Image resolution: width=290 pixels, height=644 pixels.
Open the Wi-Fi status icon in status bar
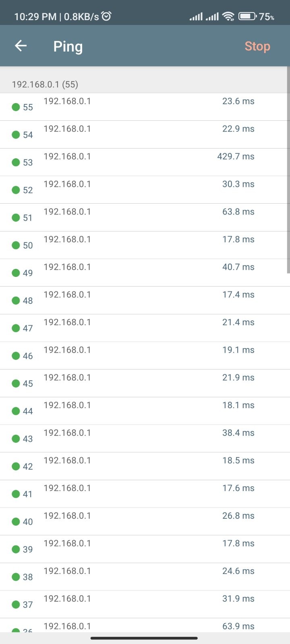click(x=228, y=17)
